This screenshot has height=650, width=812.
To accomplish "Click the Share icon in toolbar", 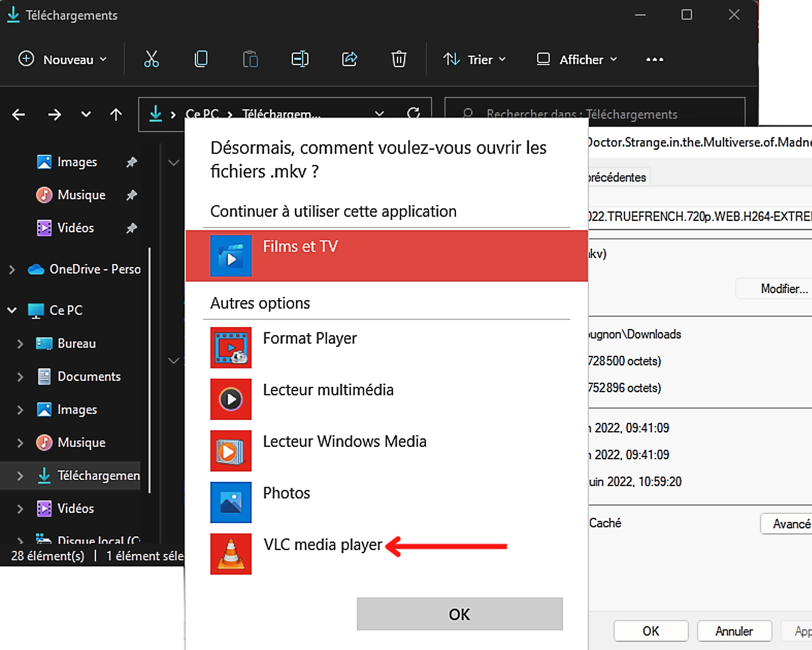I will (350, 59).
